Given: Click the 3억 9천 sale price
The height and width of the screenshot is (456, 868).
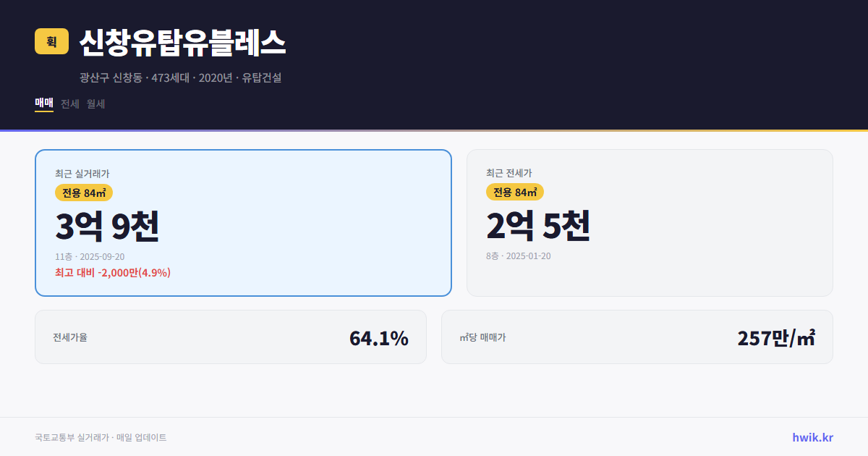Looking at the screenshot, I should click(109, 226).
